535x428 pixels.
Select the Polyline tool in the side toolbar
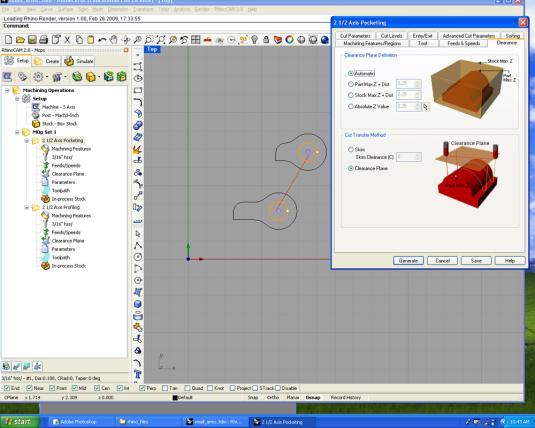pos(138,245)
